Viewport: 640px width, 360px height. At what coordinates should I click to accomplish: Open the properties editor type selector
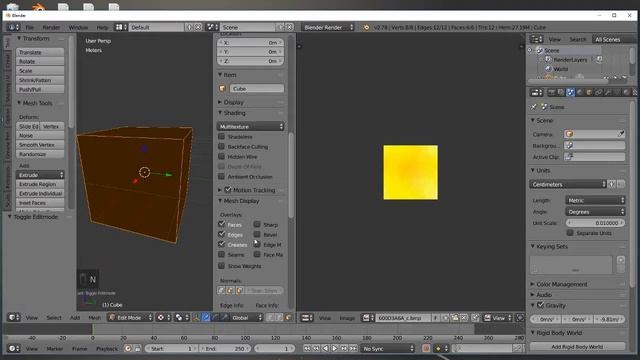tap(536, 93)
